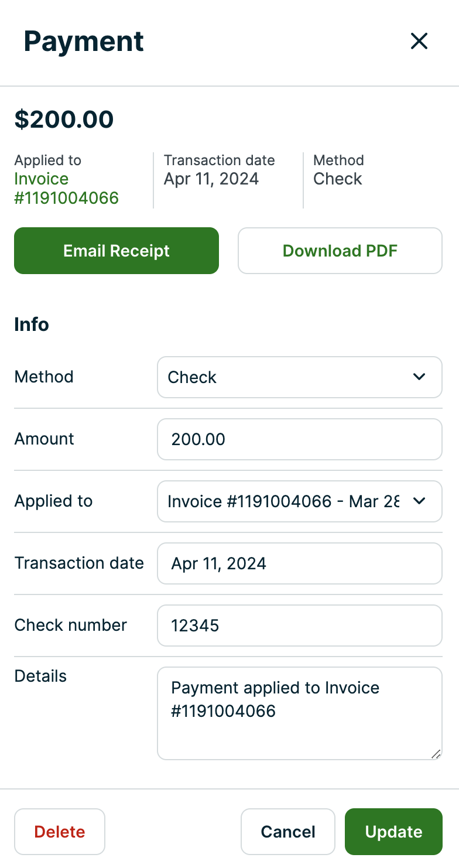Select the Check number field
Image resolution: width=459 pixels, height=868 pixels.
coord(300,626)
